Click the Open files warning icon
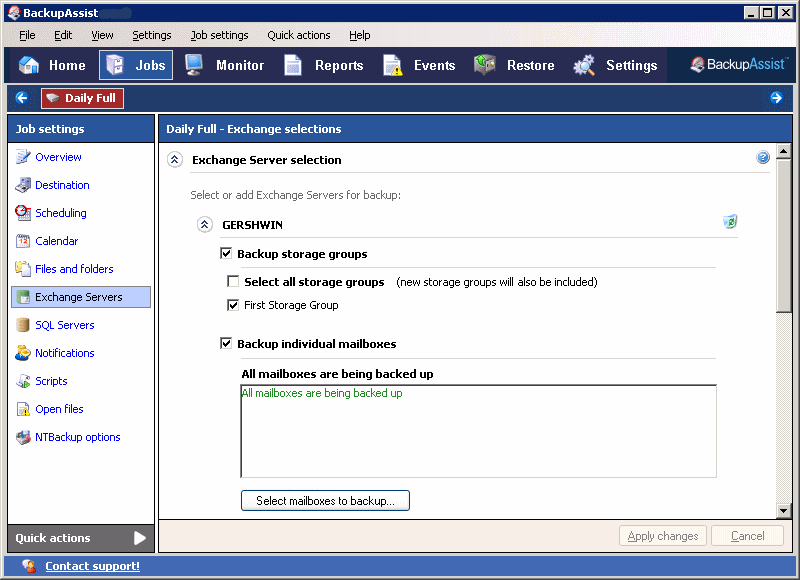 [x=23, y=409]
